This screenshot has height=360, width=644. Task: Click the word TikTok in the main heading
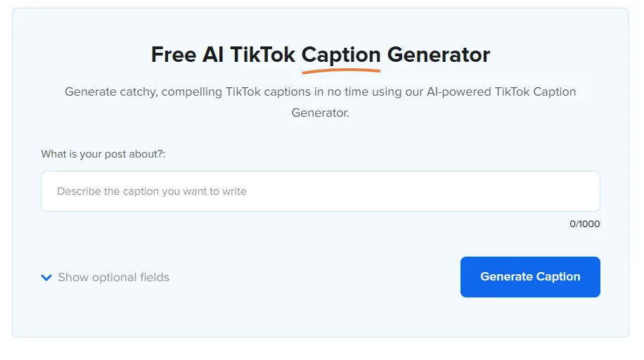click(262, 55)
